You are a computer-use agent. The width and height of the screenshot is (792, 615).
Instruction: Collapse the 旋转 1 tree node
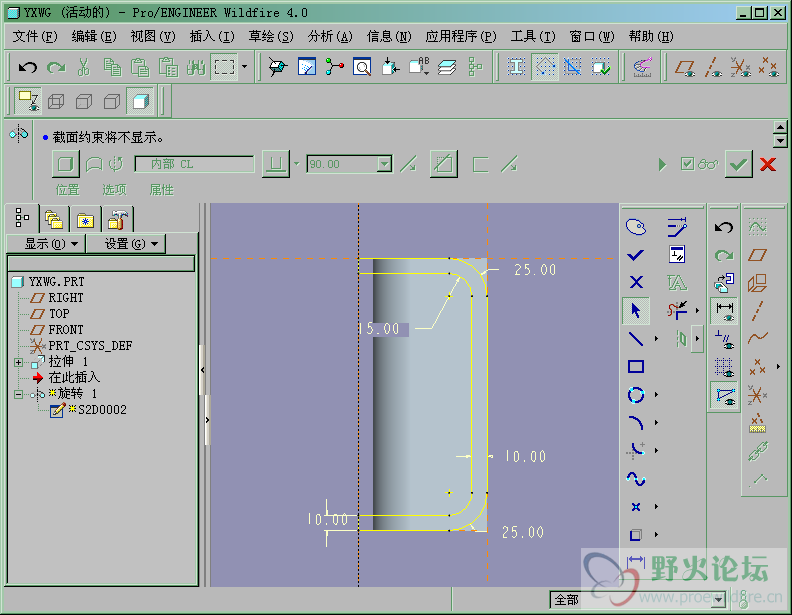(18, 394)
